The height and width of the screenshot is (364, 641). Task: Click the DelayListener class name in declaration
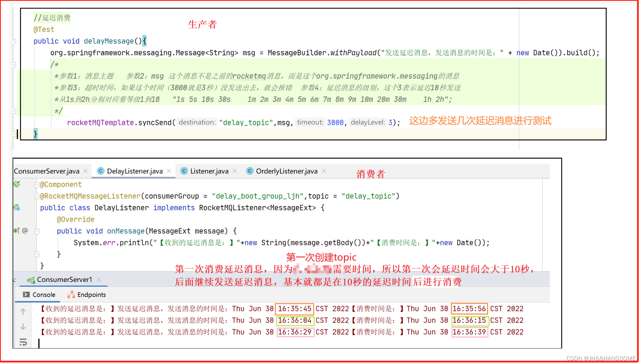coord(122,208)
